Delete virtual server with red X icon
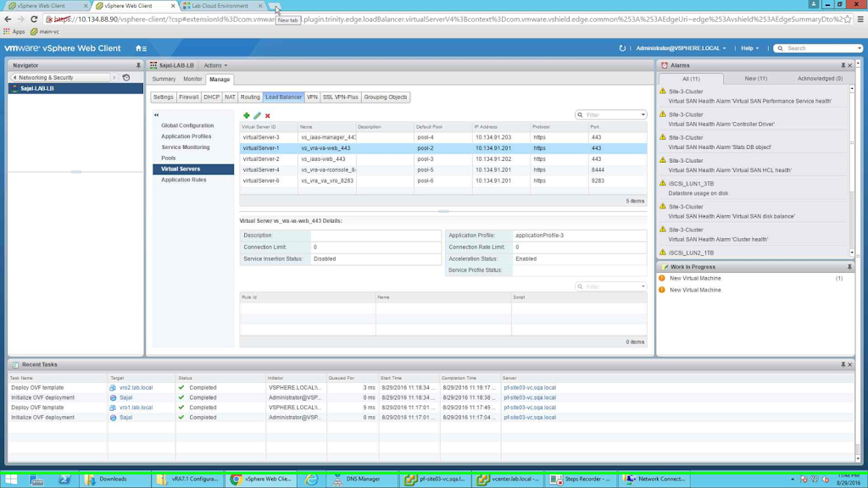This screenshot has width=868, height=488. (x=267, y=115)
